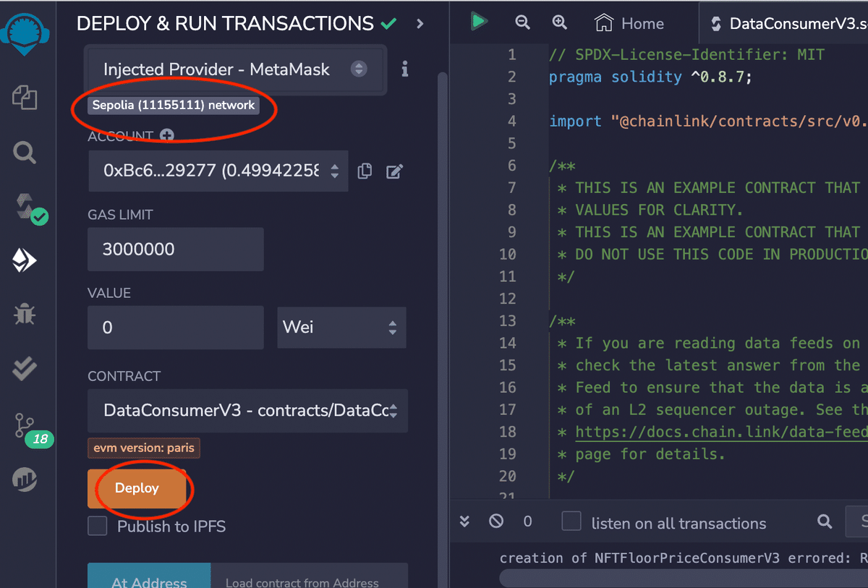Click the environment info icon
The width and height of the screenshot is (868, 588).
click(x=404, y=69)
